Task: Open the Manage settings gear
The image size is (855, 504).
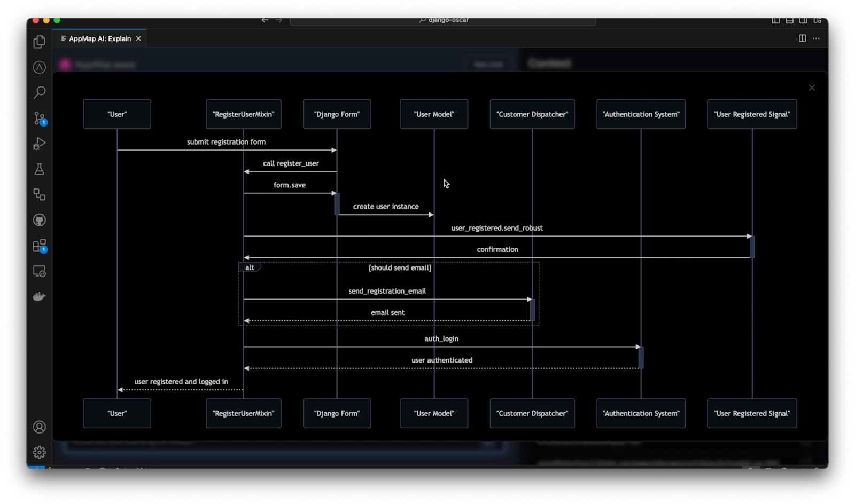Action: tap(39, 452)
